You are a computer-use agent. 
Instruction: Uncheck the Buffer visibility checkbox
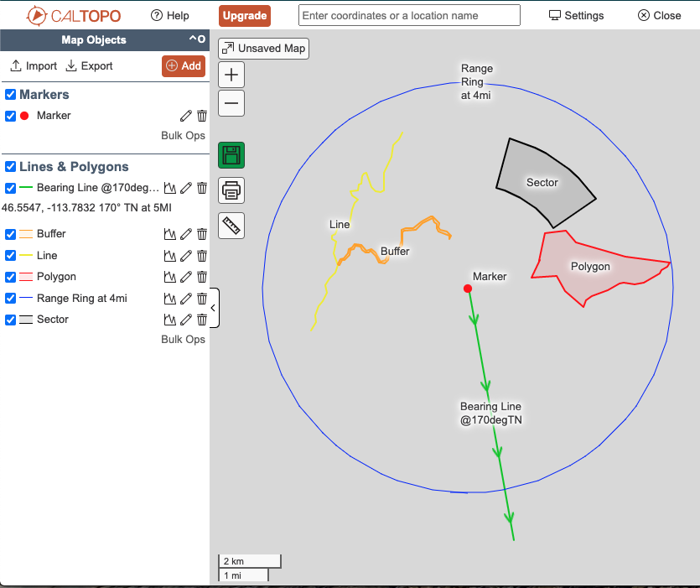(10, 234)
